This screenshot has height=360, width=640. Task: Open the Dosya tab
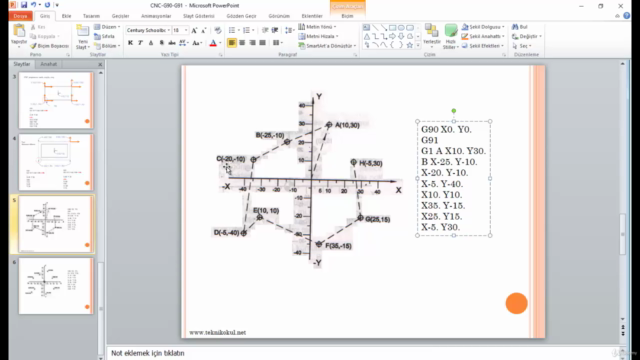pos(20,16)
